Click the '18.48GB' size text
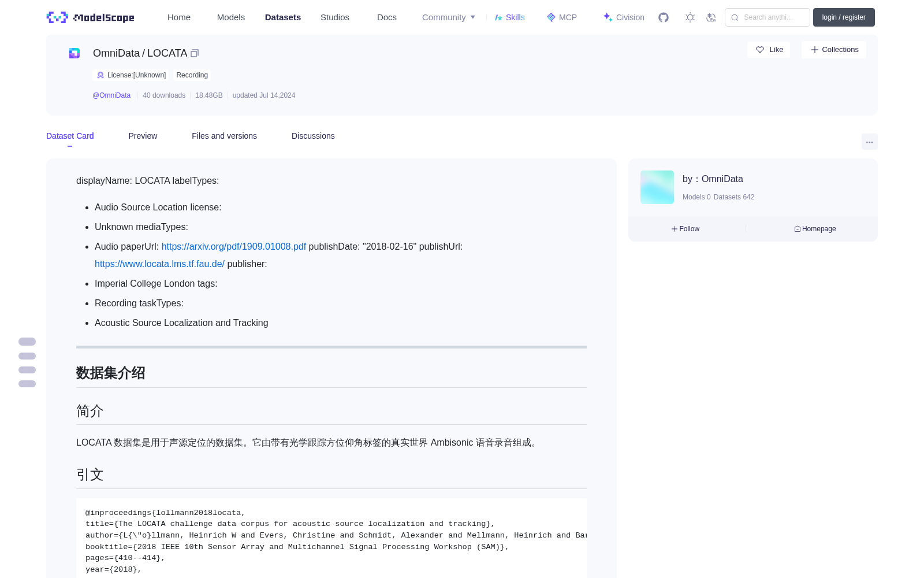The image size is (924, 578). click(x=209, y=95)
